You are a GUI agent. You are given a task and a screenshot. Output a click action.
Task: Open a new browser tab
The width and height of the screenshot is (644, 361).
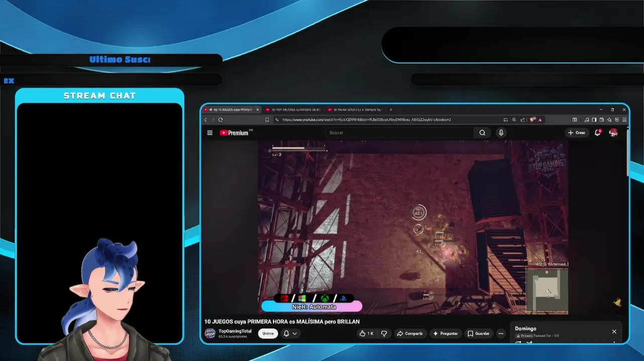pos(391,109)
